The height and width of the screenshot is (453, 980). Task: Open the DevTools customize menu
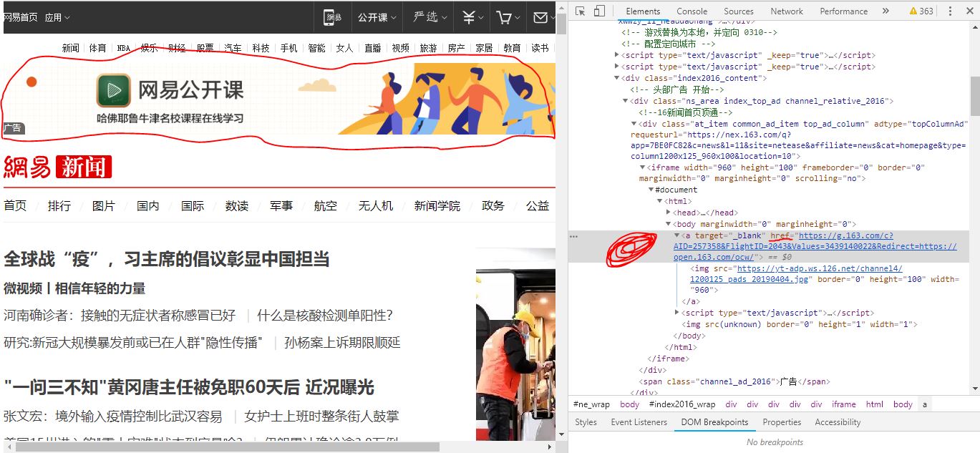949,11
